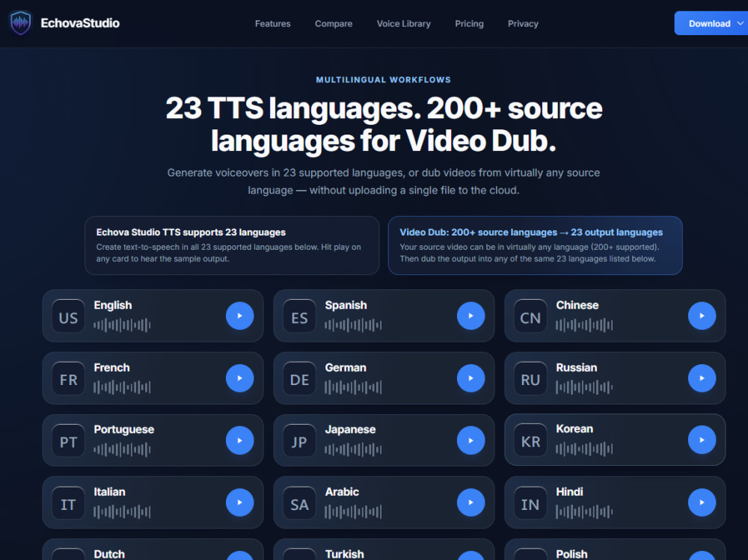Play the Spanish voice sample
This screenshot has width=748, height=560.
pos(470,316)
